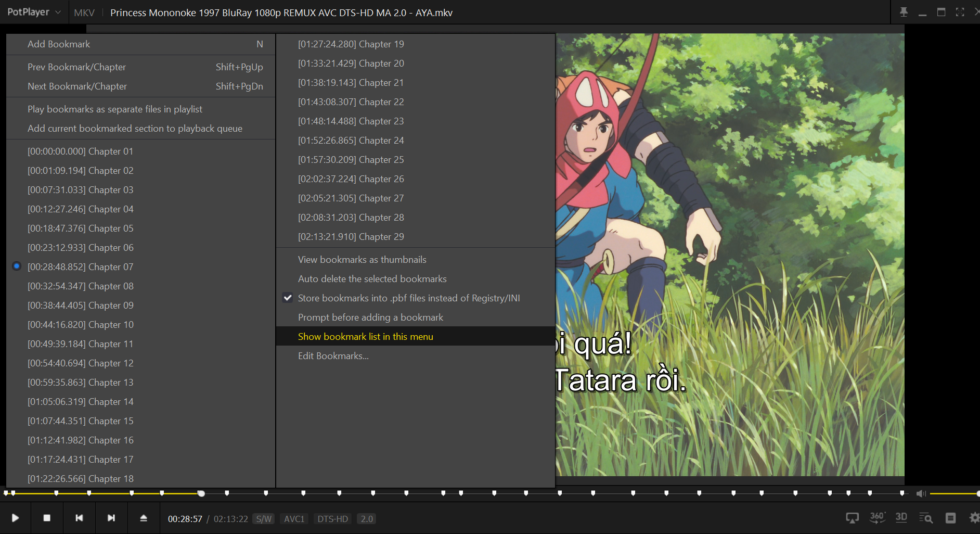Jump to Chapter 25
Viewport: 980px width, 534px height.
pos(416,160)
